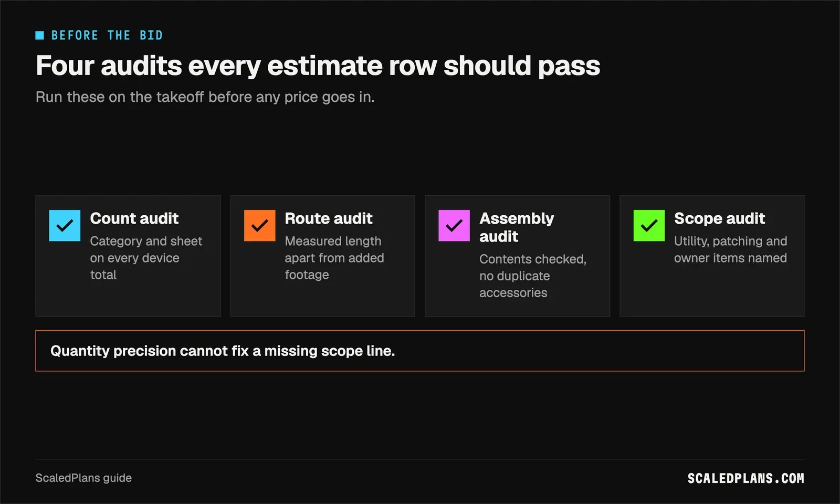Click the 'Assembly audit' heading
Screen dimensions: 840x504
517,227
